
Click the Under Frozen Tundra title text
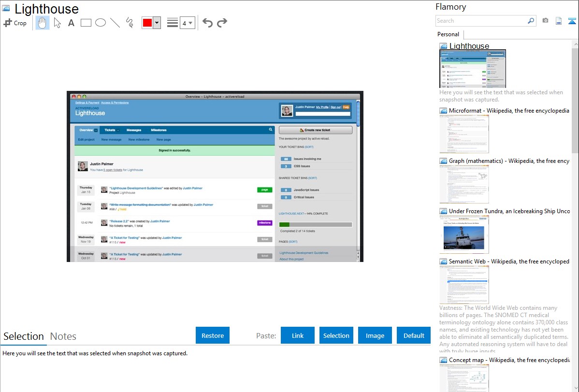509,211
